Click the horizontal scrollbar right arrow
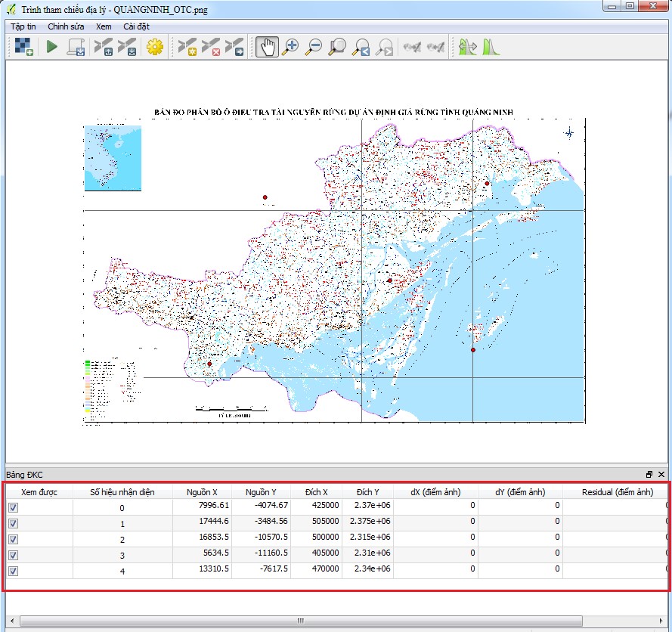This screenshot has height=632, width=672. click(661, 621)
